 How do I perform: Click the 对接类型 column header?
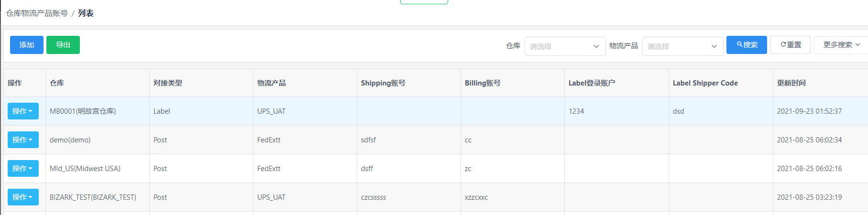coord(168,83)
